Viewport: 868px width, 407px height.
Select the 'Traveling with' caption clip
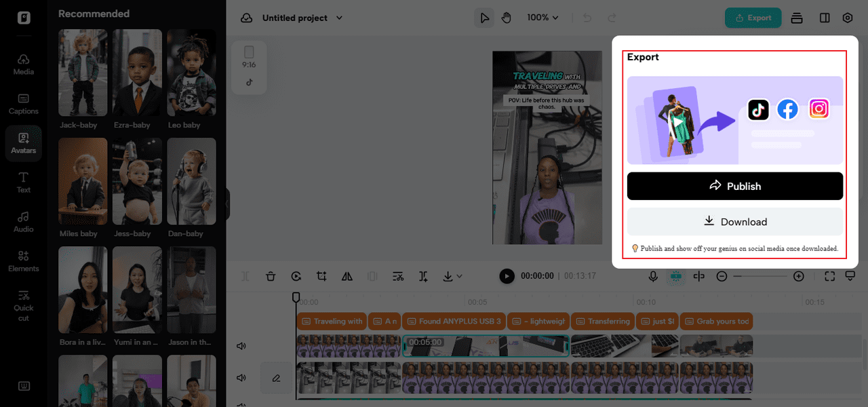[332, 321]
